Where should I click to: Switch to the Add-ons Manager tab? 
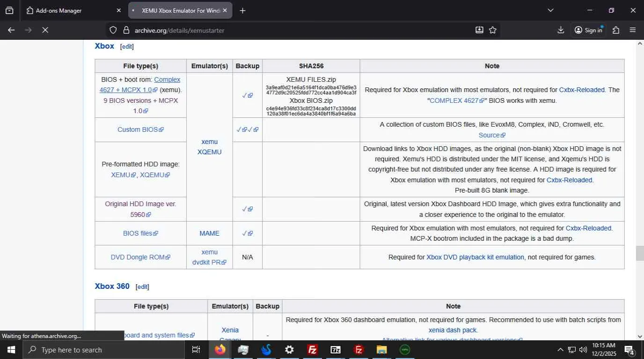tap(74, 10)
